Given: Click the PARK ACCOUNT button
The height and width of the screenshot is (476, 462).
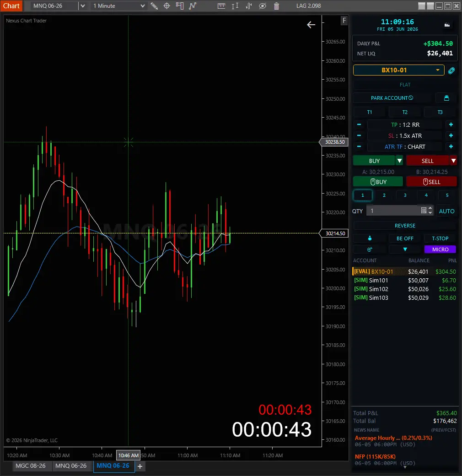Looking at the screenshot, I should click(392, 98).
